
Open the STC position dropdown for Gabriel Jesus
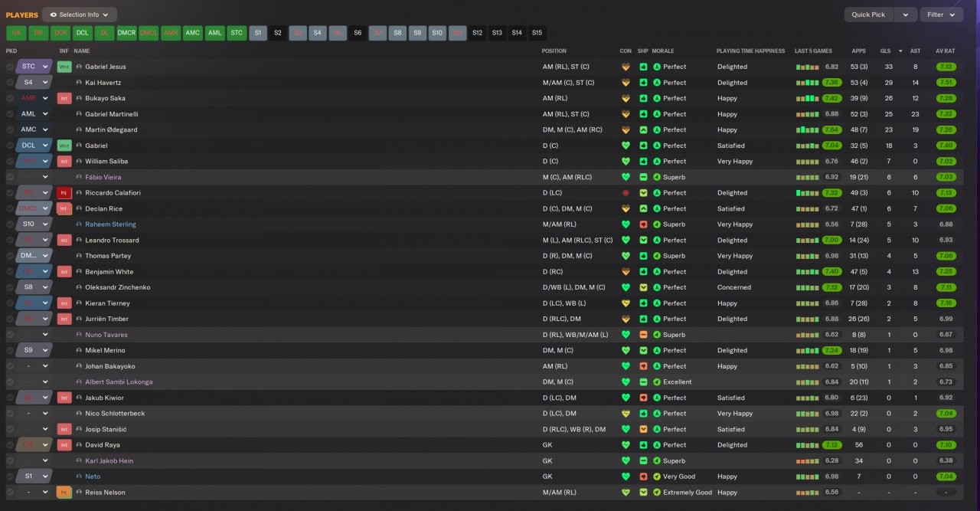[34, 67]
